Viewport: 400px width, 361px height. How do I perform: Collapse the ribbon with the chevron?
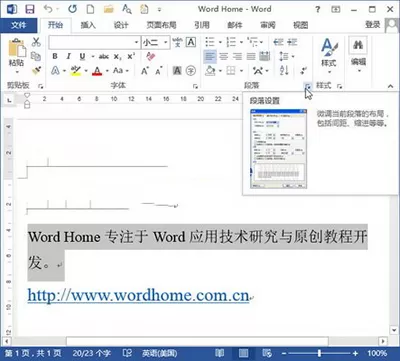click(390, 86)
